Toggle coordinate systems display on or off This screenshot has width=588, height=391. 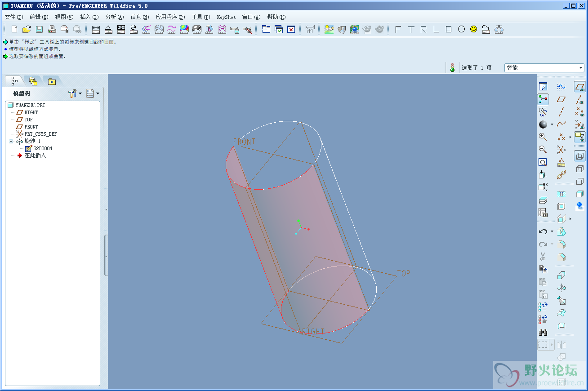click(580, 124)
